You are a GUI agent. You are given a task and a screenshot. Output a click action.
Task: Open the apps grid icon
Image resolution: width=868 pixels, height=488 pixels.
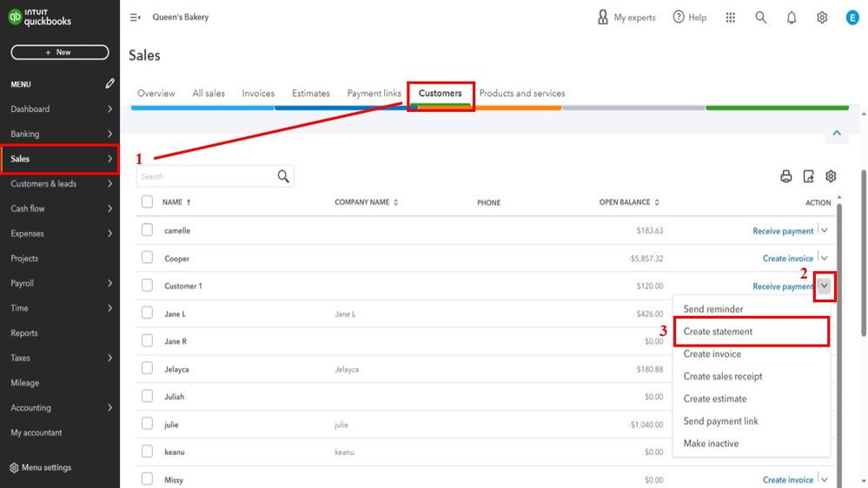pos(731,17)
